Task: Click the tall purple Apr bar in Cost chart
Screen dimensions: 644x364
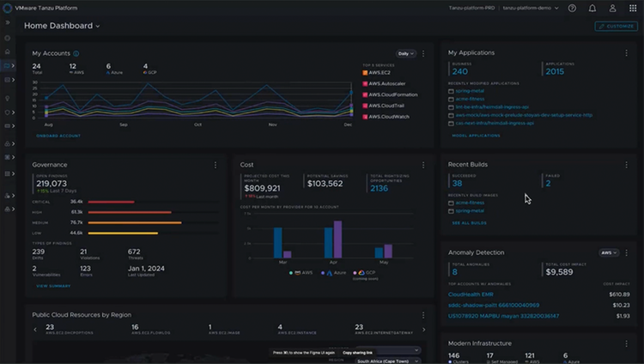Action: (x=337, y=240)
